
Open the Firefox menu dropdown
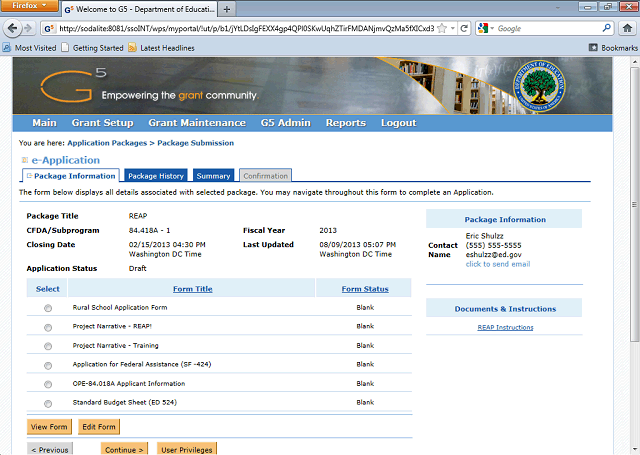pyautogui.click(x=29, y=6)
